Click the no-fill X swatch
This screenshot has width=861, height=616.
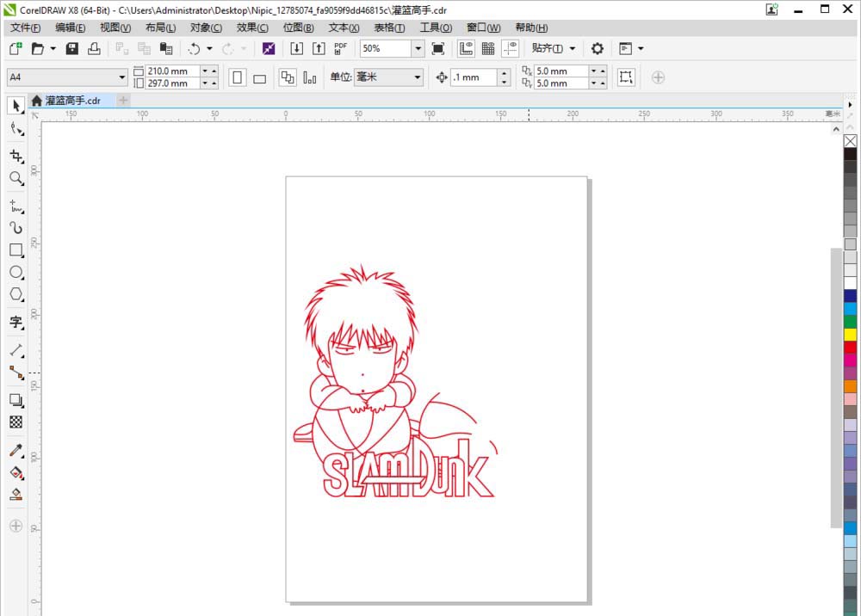[850, 141]
